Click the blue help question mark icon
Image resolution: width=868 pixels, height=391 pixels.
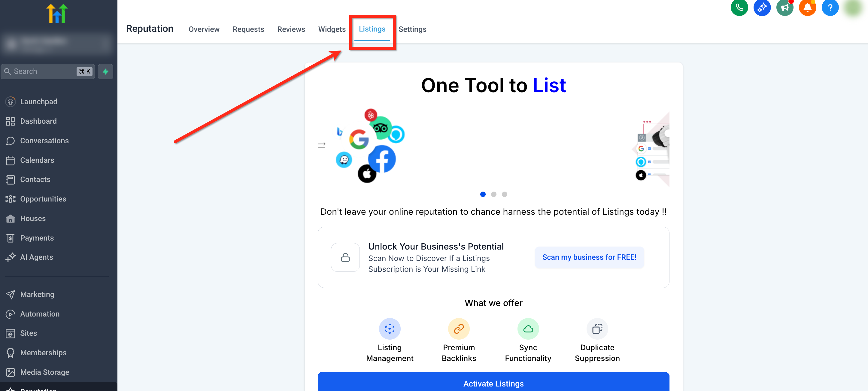click(x=830, y=8)
